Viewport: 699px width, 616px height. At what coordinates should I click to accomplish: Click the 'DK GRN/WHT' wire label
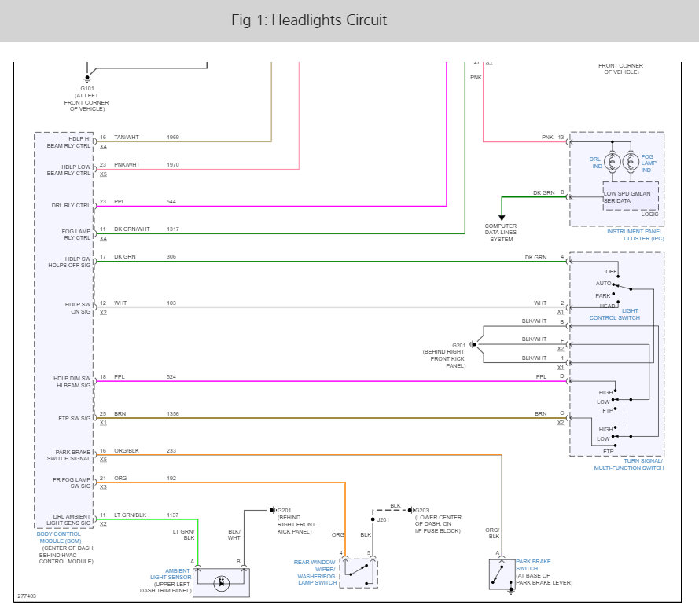pos(132,229)
